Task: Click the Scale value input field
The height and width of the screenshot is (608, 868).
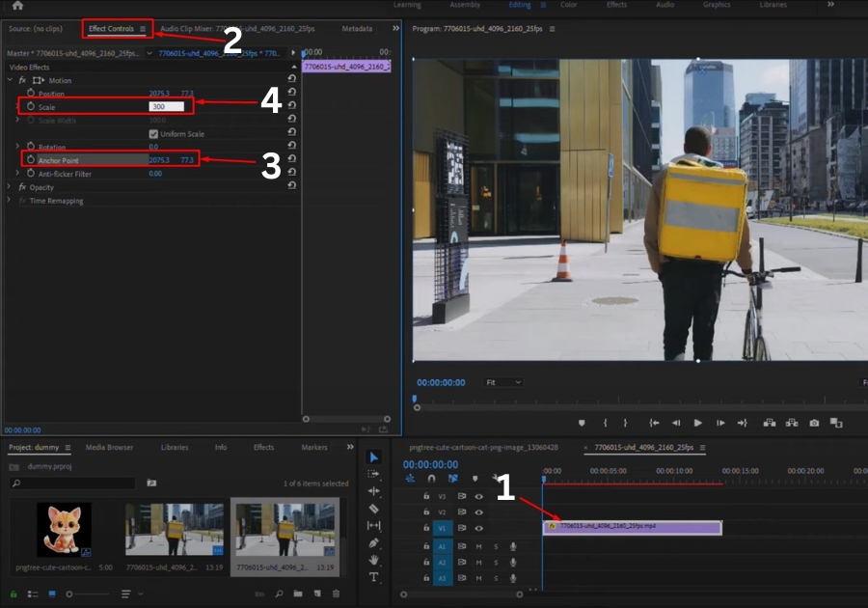Action: [x=166, y=107]
